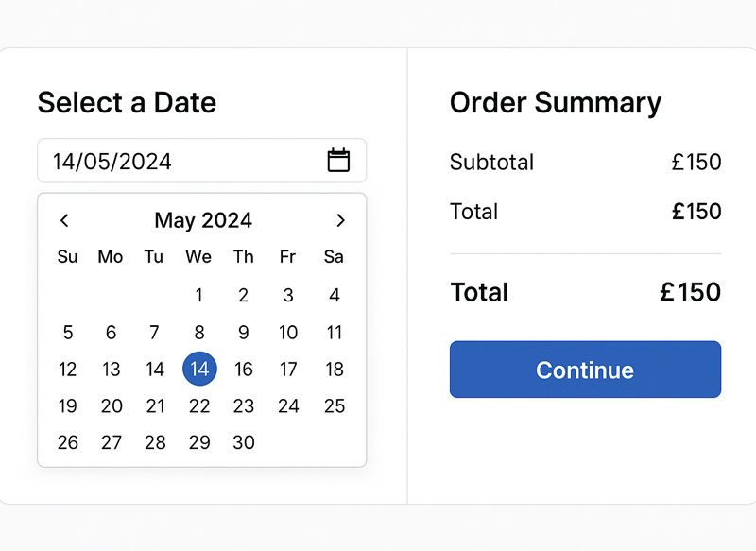The image size is (756, 551).
Task: Pick May 1 in the calendar
Action: (199, 295)
